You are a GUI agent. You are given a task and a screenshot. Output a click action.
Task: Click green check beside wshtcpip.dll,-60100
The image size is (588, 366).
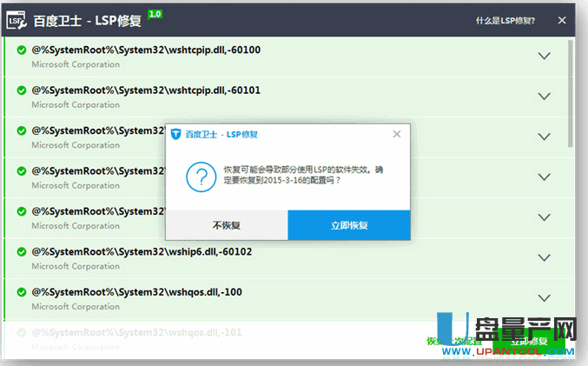22,50
